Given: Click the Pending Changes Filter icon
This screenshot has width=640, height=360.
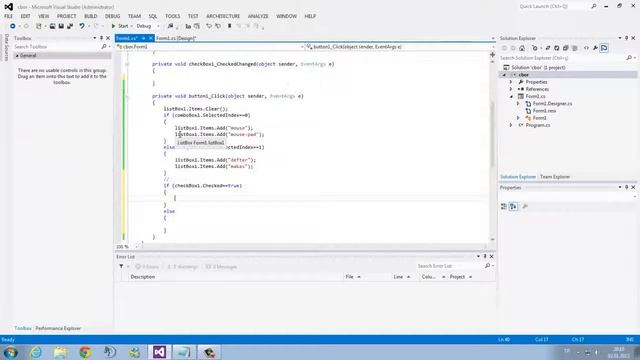Looking at the screenshot, I should tap(535, 48).
